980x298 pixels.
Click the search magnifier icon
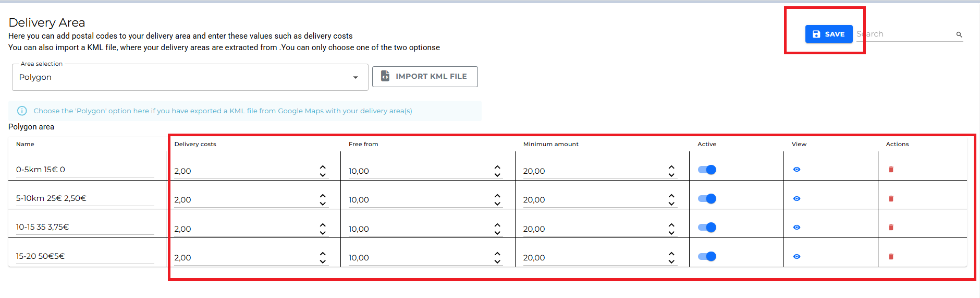click(959, 34)
